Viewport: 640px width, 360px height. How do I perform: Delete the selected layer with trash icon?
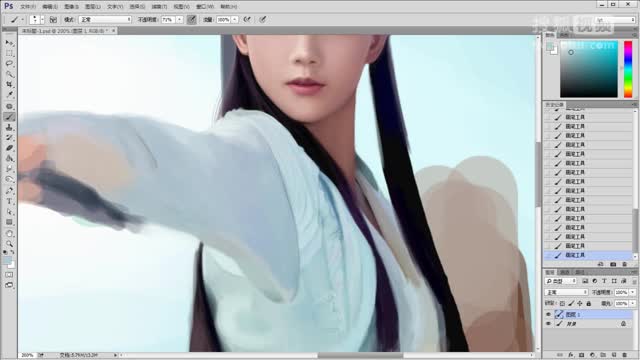tap(624, 355)
